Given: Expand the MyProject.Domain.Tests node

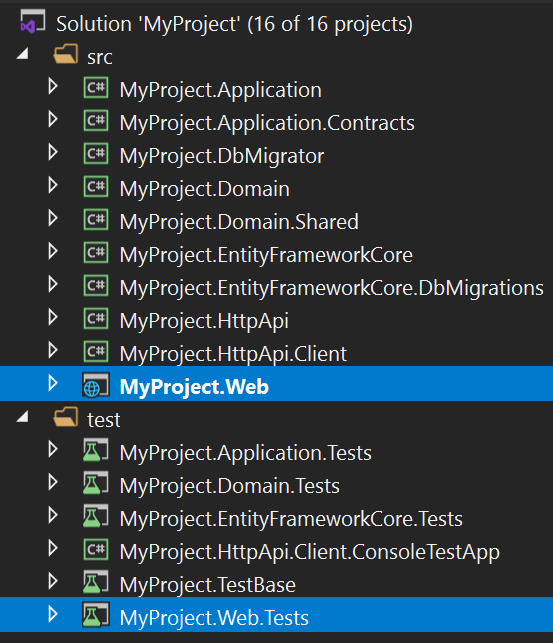Looking at the screenshot, I should [53, 482].
